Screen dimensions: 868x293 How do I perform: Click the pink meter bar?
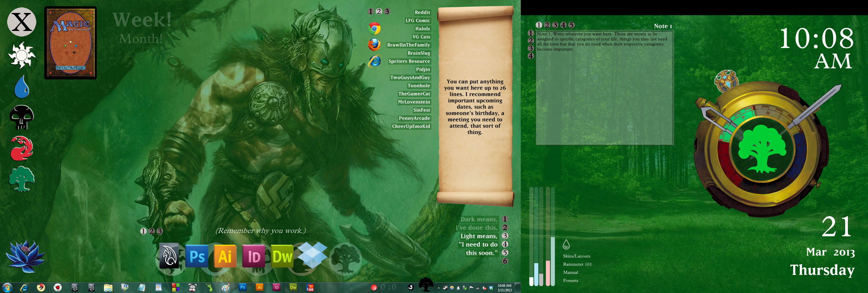coord(548,273)
